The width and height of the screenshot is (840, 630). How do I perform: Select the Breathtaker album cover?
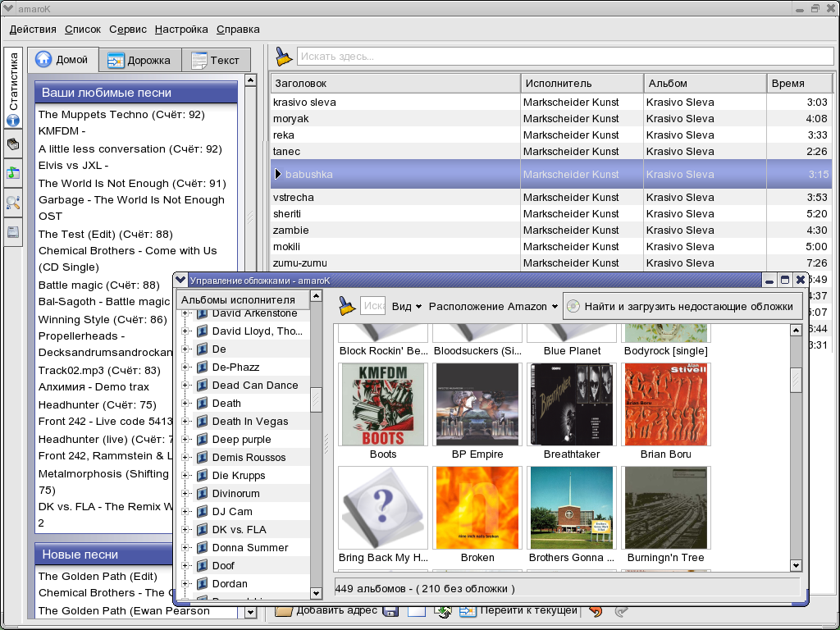click(x=572, y=404)
